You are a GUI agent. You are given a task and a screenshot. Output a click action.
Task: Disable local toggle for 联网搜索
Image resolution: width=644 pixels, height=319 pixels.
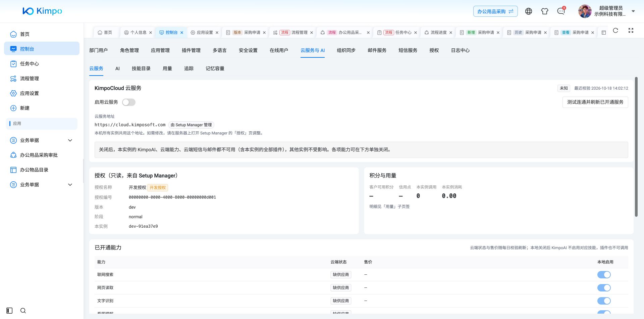click(604, 275)
